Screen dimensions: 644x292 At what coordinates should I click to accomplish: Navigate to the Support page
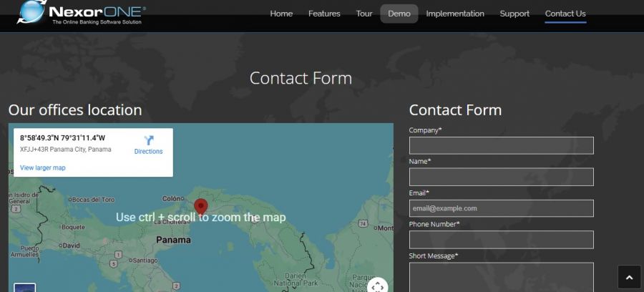(x=514, y=14)
